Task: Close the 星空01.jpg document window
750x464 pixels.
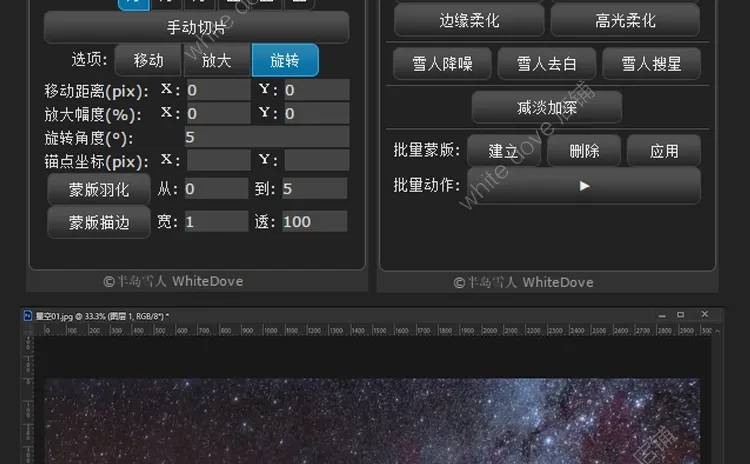Action: coord(705,314)
